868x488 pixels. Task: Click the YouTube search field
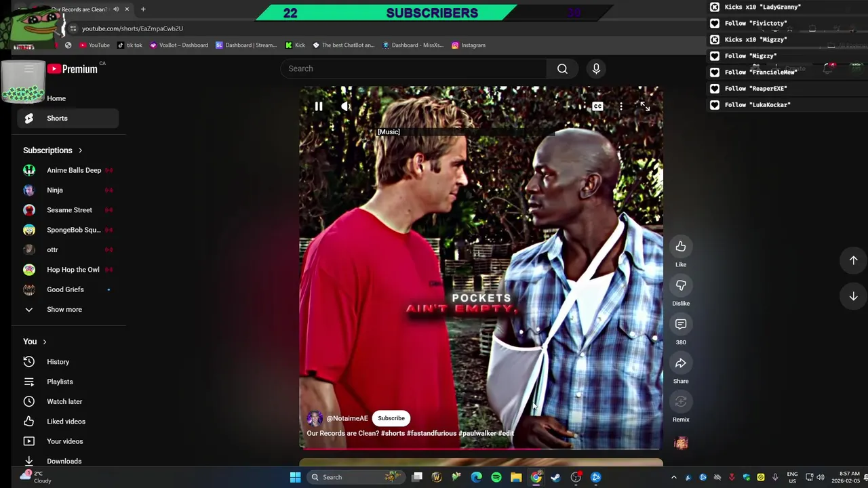pyautogui.click(x=414, y=68)
